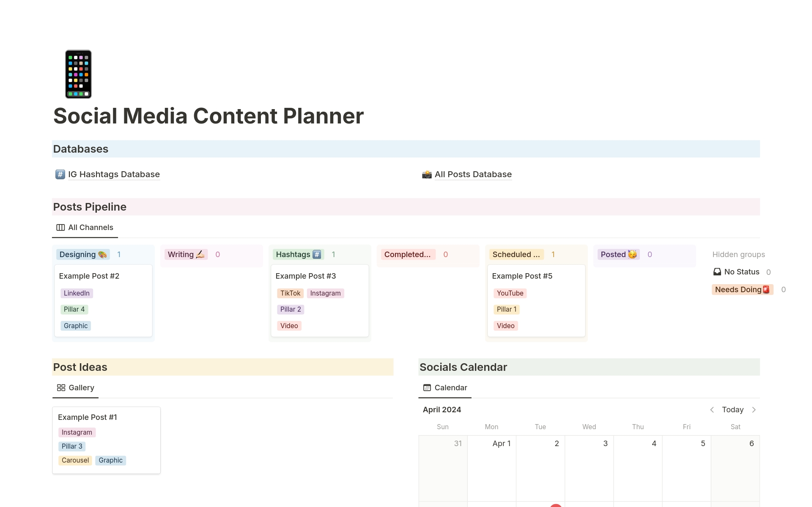812x507 pixels.
Task: Toggle visibility of Completed column
Action: coord(407,254)
